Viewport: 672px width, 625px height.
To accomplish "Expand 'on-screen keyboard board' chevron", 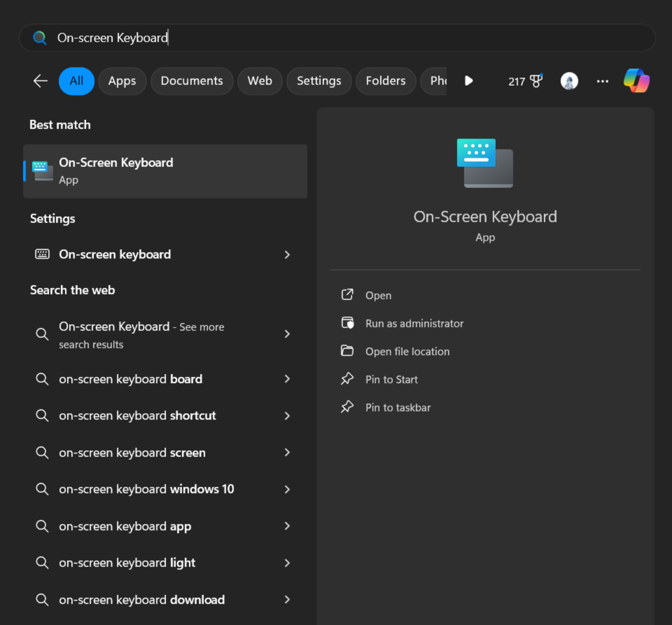I will pos(287,379).
